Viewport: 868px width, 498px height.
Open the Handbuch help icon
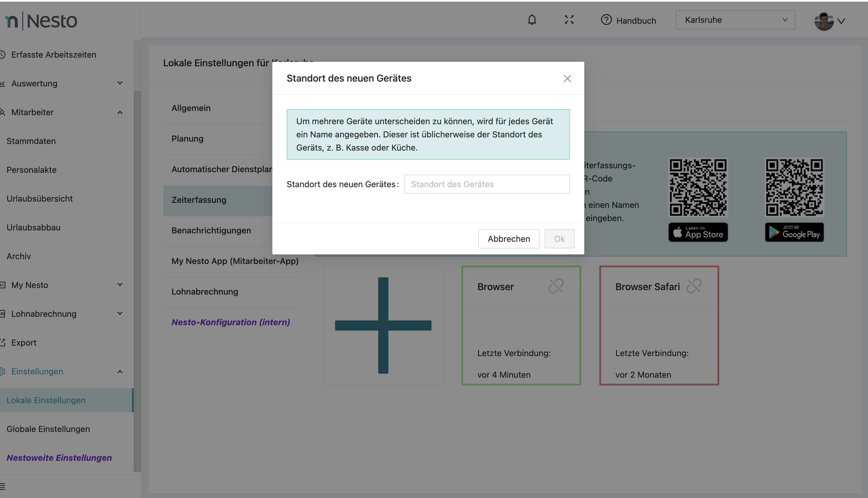606,20
